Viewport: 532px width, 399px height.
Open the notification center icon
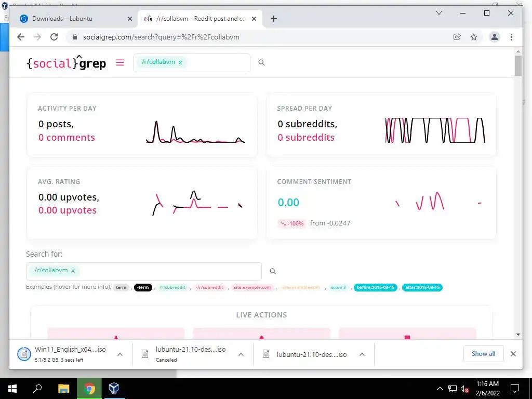tap(515, 389)
